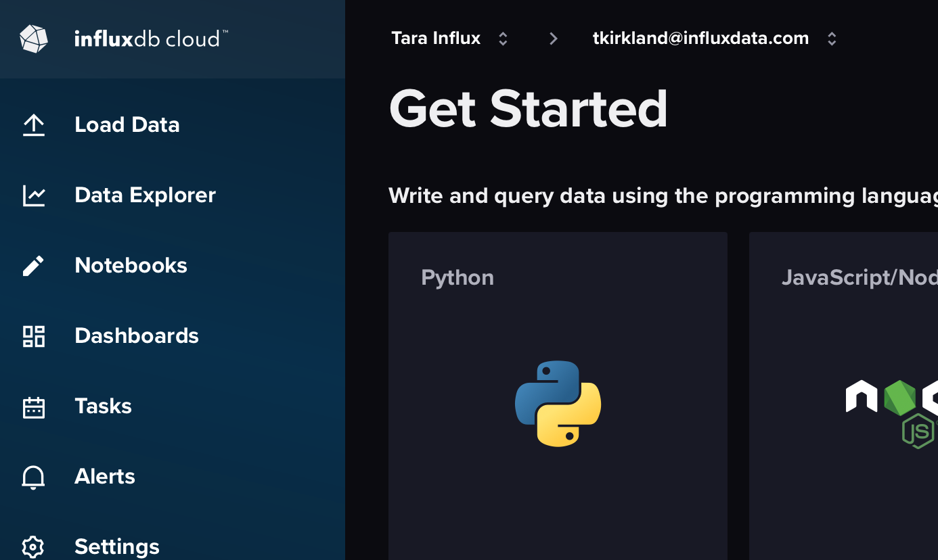Click the Notebooks pencil icon
Screen dimensions: 938x560
[x=33, y=265]
